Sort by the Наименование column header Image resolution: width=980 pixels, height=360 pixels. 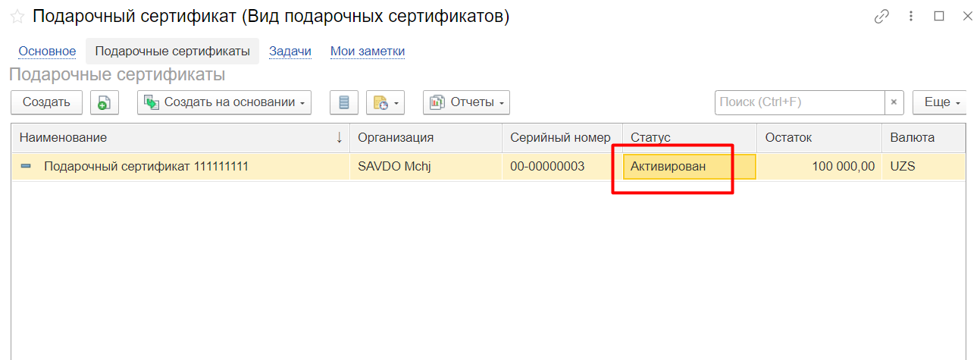click(x=174, y=138)
